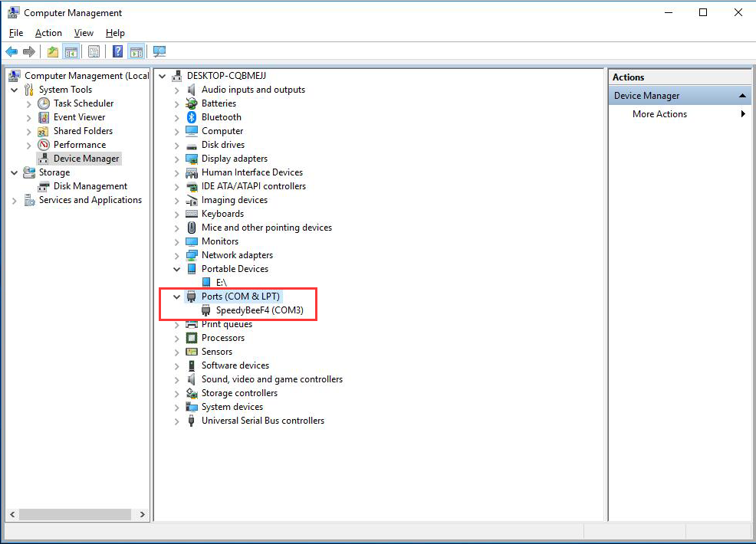This screenshot has width=756, height=544.
Task: Open the View menu
Action: (x=84, y=33)
